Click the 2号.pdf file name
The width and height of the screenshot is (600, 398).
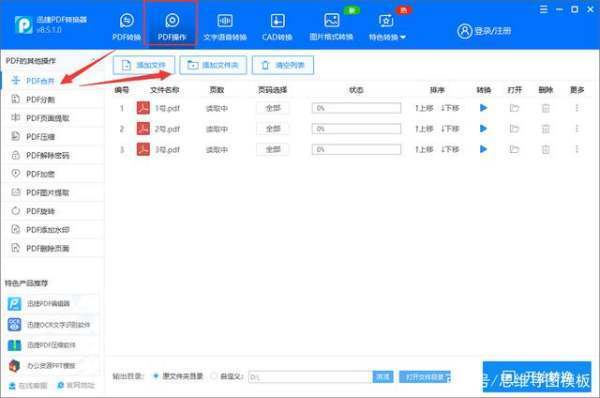167,129
